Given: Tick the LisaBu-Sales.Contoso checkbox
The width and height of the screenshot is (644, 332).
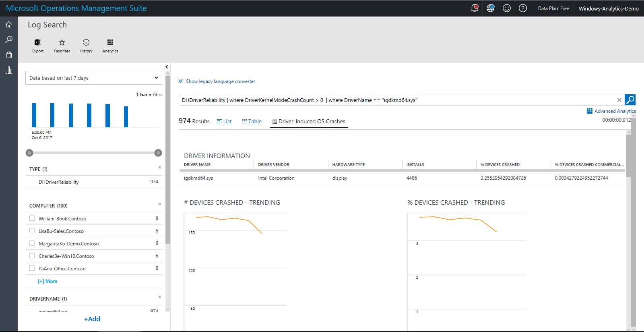Looking at the screenshot, I should pyautogui.click(x=32, y=231).
